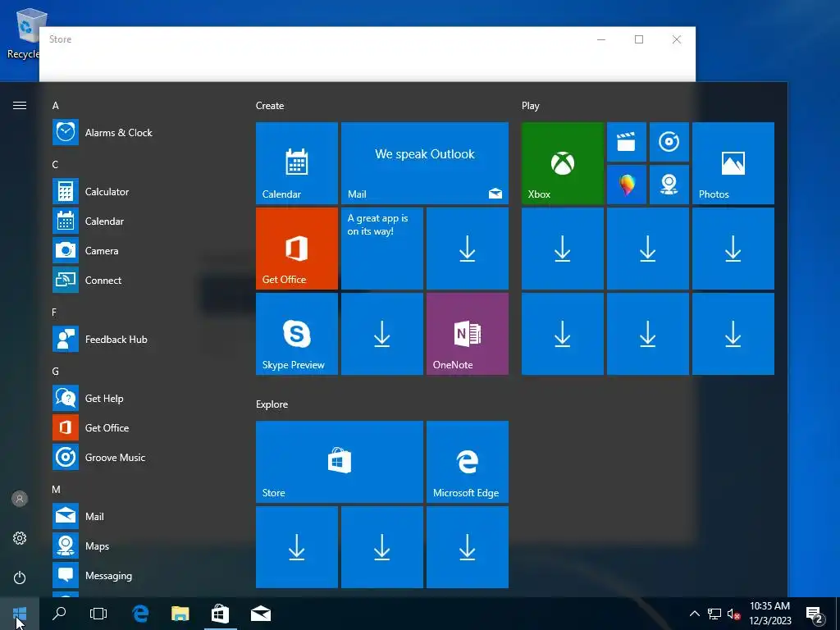The image size is (840, 630).
Task: Open the Mail 'We speak Outlook' tile
Action: 425,163
